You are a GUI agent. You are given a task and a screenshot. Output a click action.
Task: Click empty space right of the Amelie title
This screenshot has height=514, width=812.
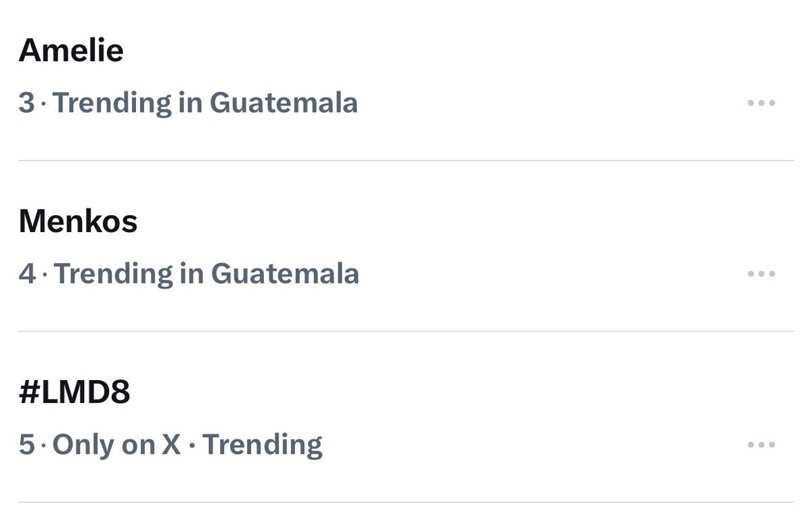tap(433, 50)
